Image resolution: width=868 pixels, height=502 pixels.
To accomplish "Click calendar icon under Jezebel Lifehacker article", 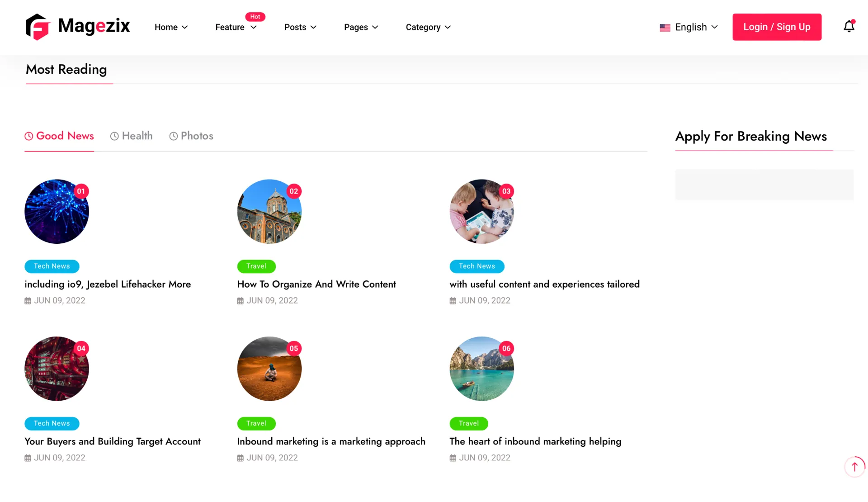I will 28,301.
